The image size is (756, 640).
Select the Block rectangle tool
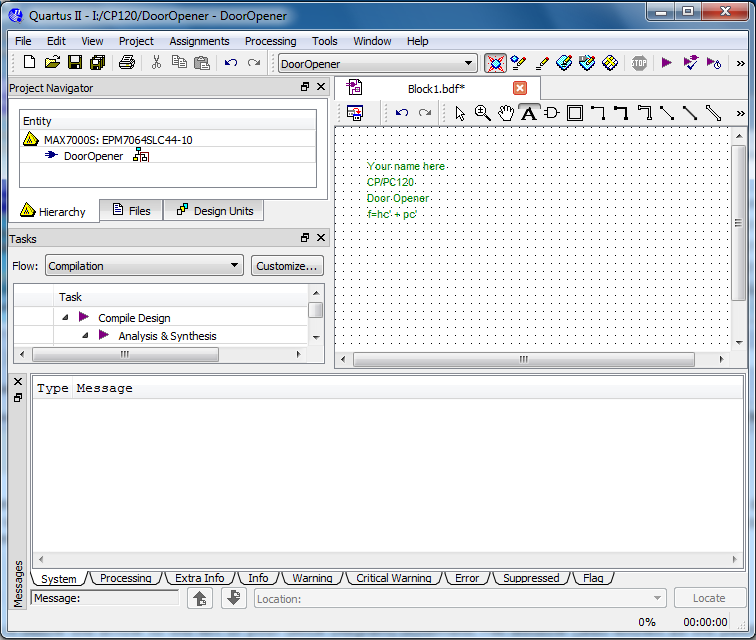pos(575,113)
